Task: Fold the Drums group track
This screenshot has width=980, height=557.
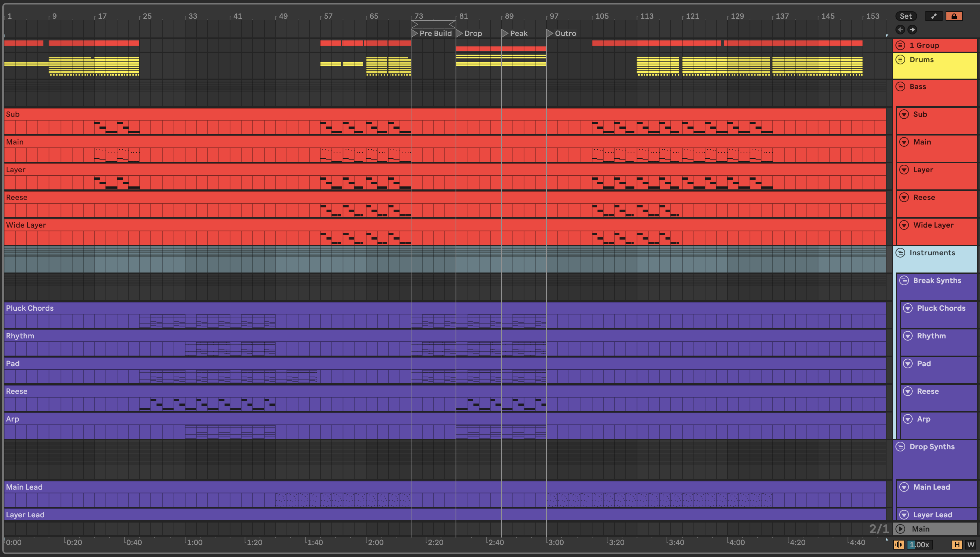Action: point(901,60)
